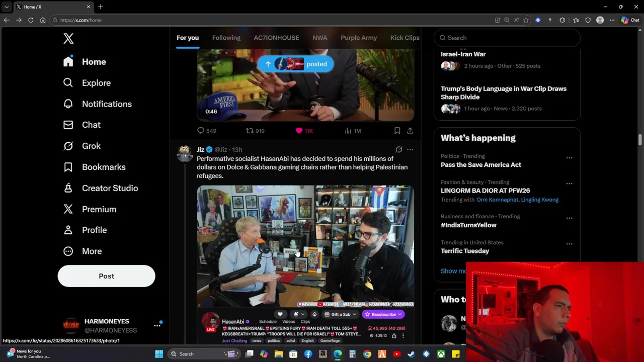Select the AC7IONHOUSE tab
644x362 pixels.
276,38
